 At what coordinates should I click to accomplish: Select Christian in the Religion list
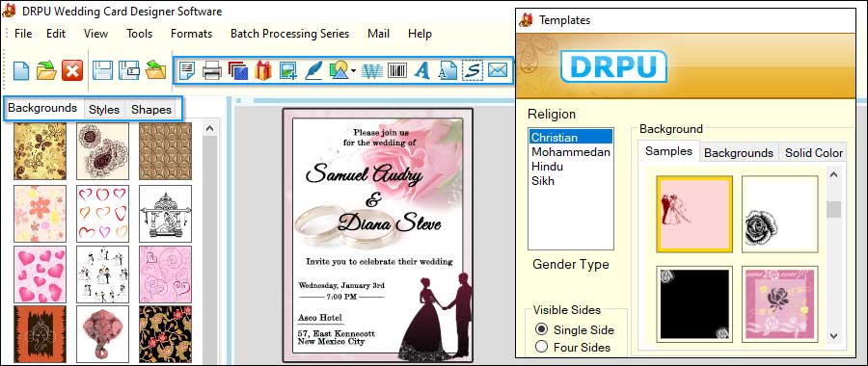point(571,137)
